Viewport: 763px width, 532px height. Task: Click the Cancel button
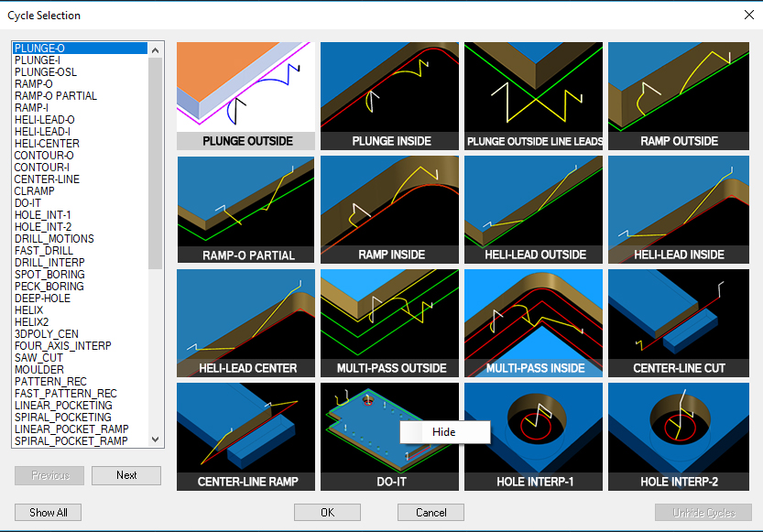431,512
